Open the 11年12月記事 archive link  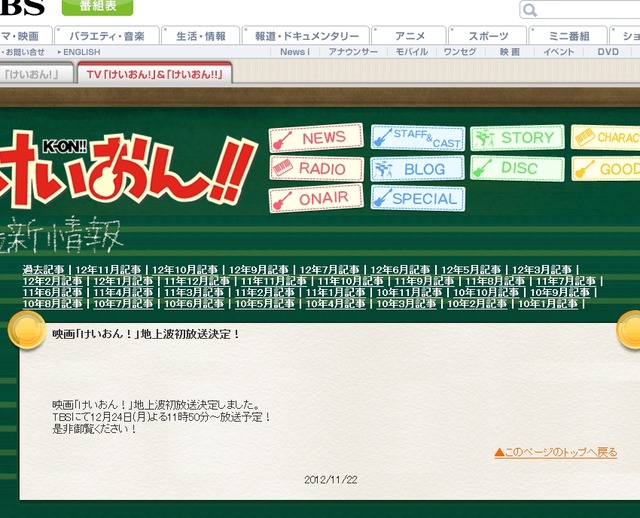[x=197, y=281]
